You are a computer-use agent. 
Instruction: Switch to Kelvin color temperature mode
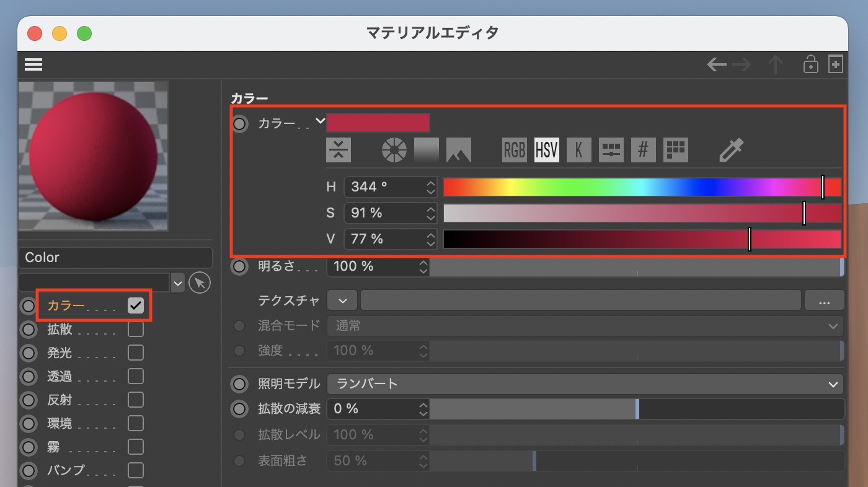click(578, 150)
